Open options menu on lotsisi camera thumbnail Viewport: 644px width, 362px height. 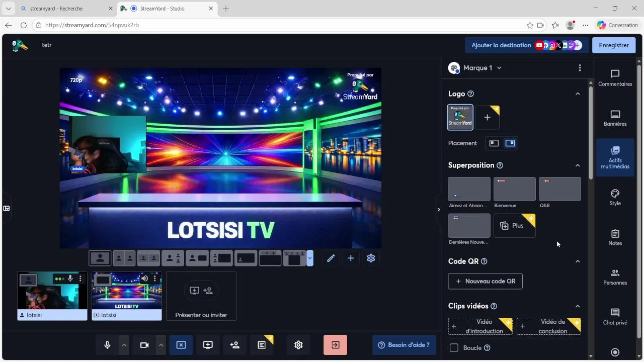(x=80, y=279)
